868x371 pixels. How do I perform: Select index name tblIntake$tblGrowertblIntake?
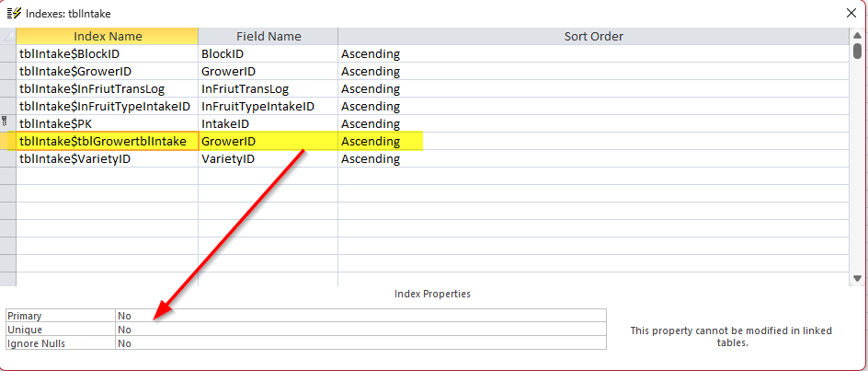[108, 142]
